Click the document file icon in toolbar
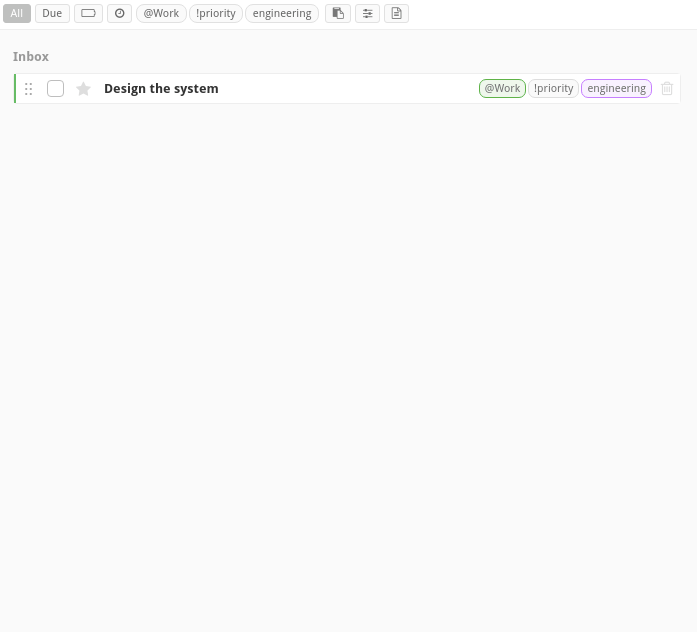 (x=396, y=14)
